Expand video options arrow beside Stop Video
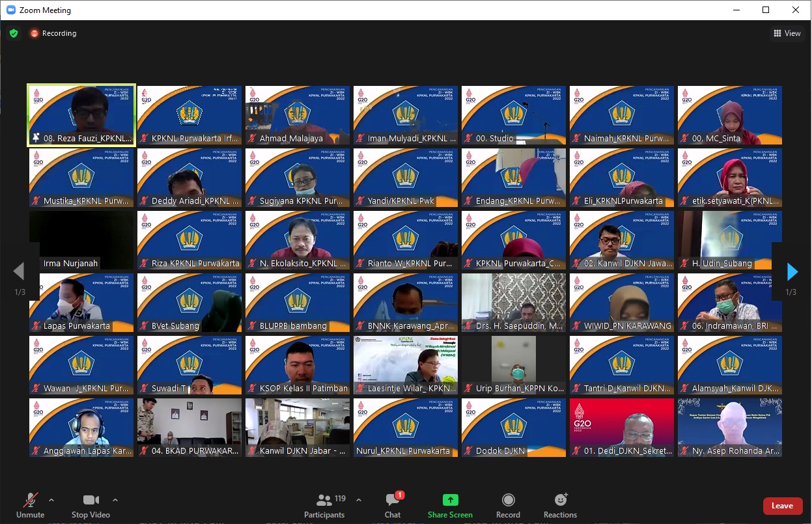The width and height of the screenshot is (812, 524). pos(115,500)
